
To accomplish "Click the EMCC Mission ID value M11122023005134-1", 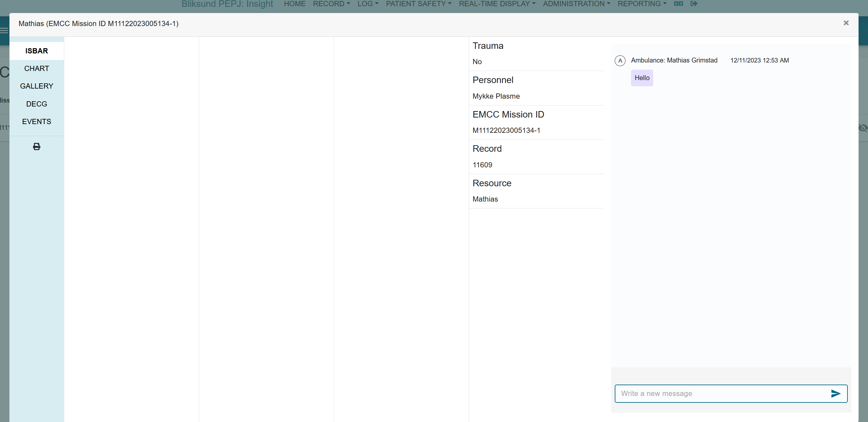I will click(x=506, y=130).
